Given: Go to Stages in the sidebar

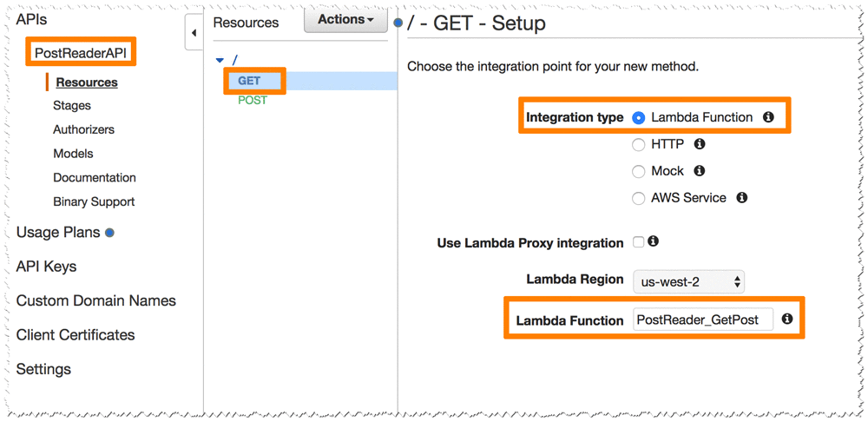Looking at the screenshot, I should tap(72, 106).
